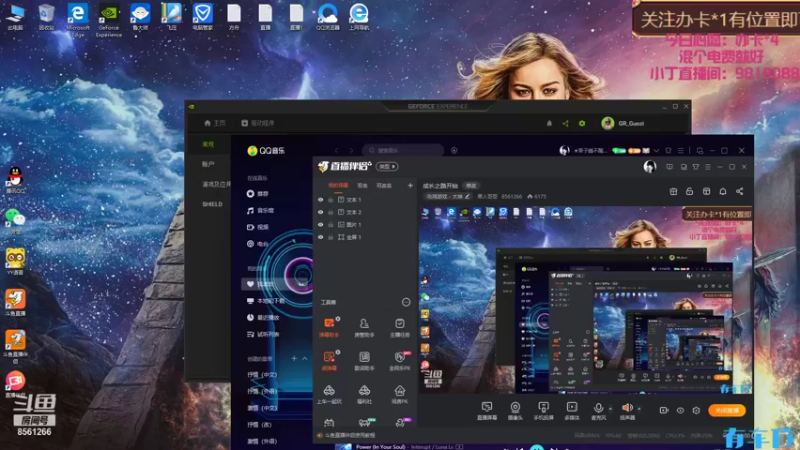
Task: Open 本地和下载 in QQ音乐 sidebar
Action: [x=266, y=301]
